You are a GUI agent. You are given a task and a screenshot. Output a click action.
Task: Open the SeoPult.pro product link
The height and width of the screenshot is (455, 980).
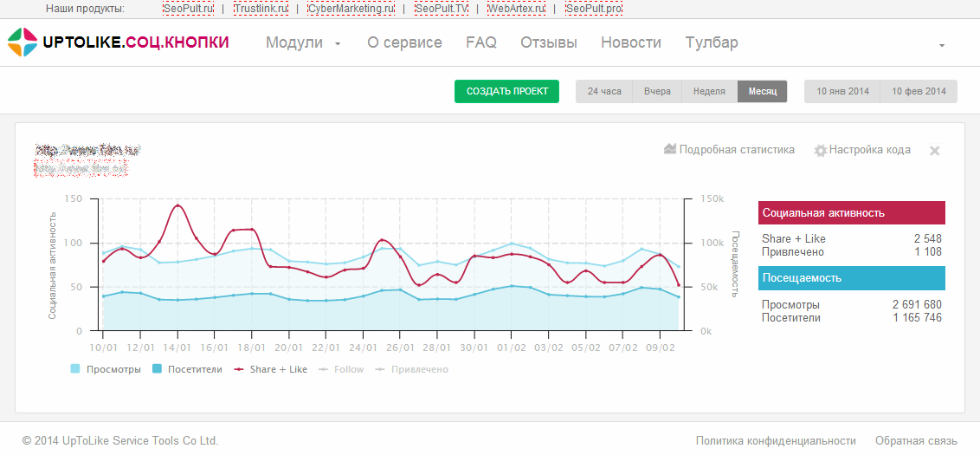coord(594,9)
